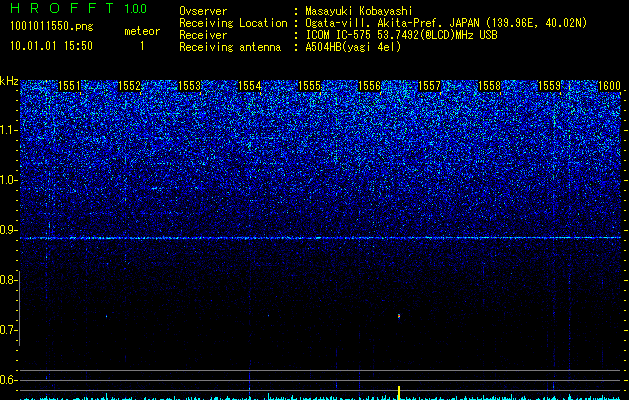The image size is (629, 400).
Task: Click the 0.7 kHz axis label
Action: 8,330
